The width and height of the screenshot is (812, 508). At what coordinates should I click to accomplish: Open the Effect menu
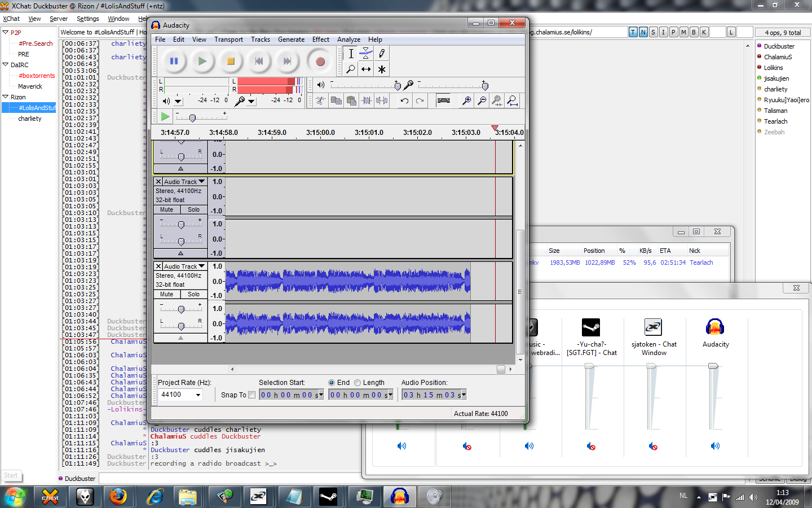coord(320,40)
